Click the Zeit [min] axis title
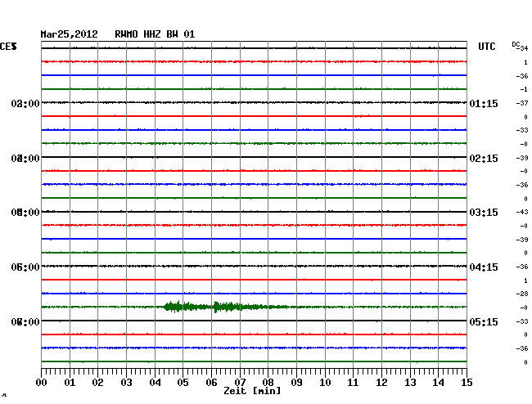 click(252, 391)
